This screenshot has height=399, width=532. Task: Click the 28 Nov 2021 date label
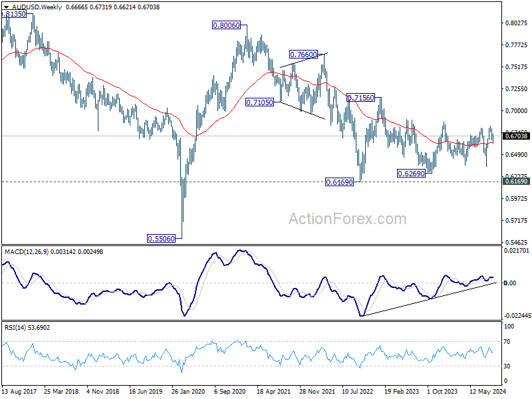(x=317, y=391)
